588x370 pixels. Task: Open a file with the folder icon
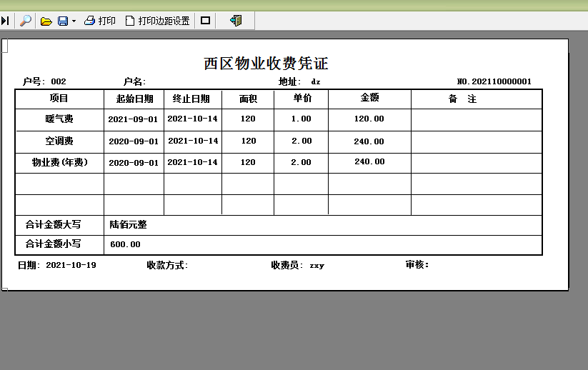tap(46, 21)
